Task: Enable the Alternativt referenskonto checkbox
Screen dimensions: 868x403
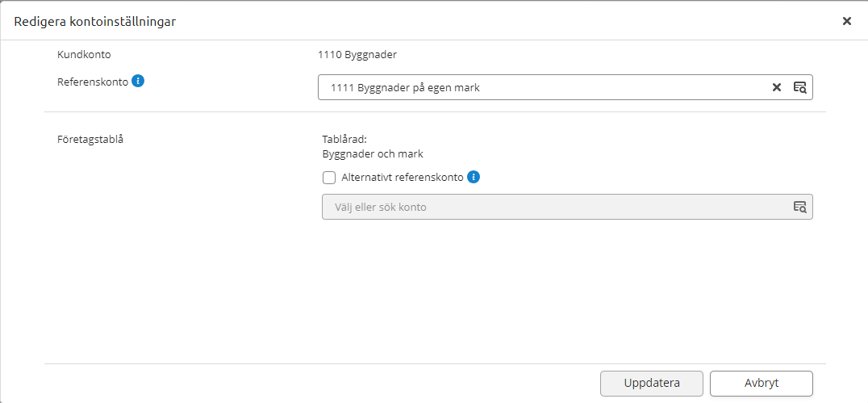Action: pyautogui.click(x=329, y=178)
